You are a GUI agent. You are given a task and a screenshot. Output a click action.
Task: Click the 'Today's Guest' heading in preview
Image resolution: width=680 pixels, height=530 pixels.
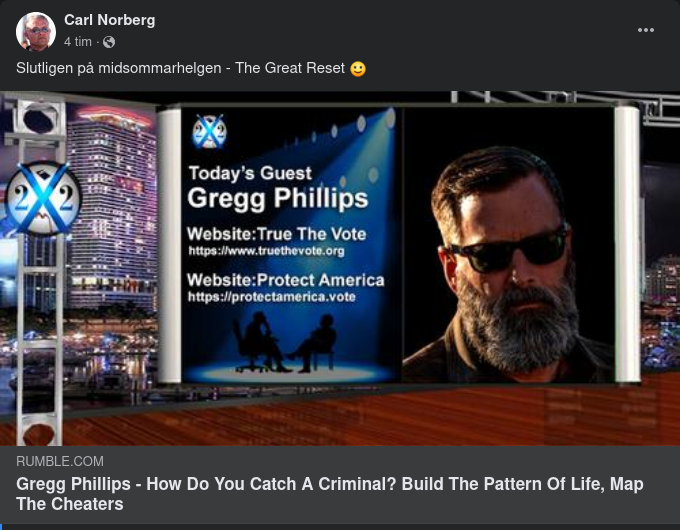250,173
